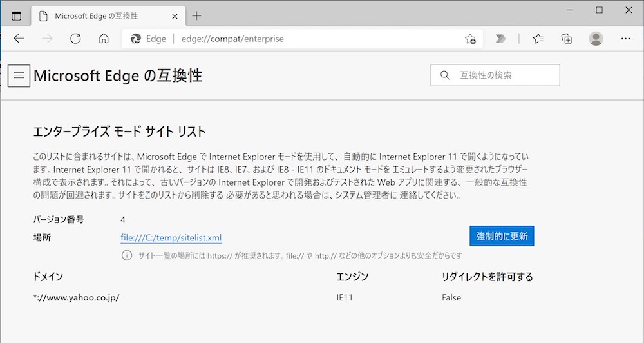
Task: Go back to previous page
Action: [19, 39]
